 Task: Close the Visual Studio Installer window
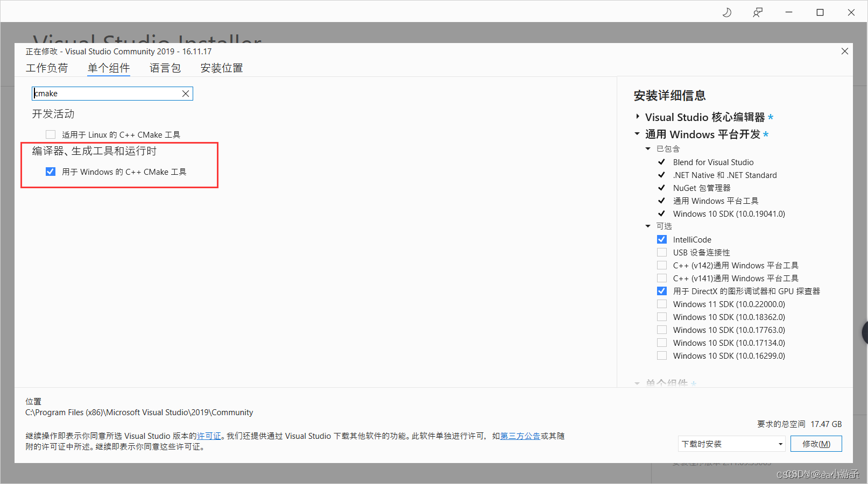click(x=851, y=12)
